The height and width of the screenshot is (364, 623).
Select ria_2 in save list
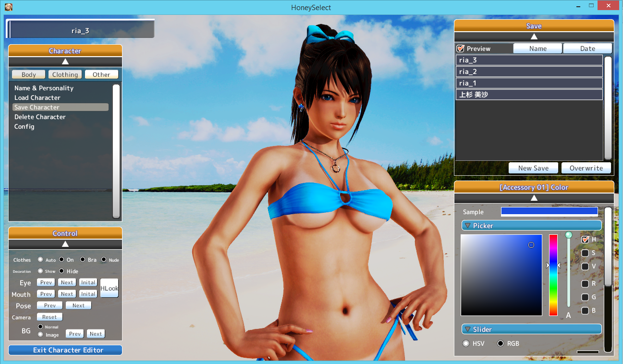click(x=529, y=72)
